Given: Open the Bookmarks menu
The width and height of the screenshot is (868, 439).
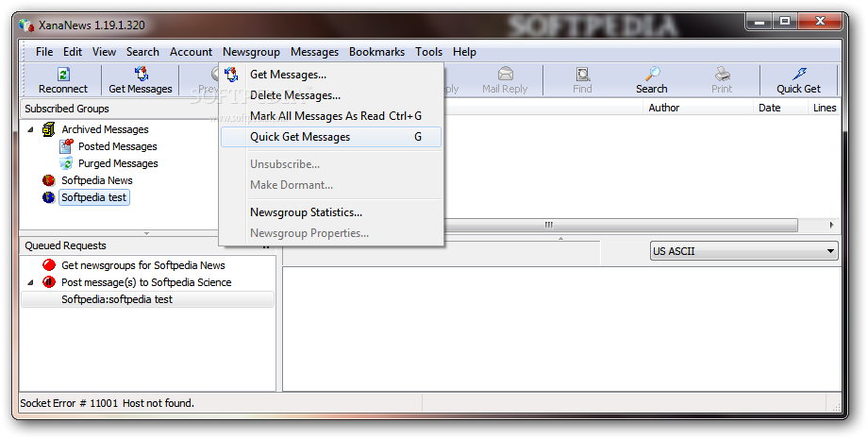Looking at the screenshot, I should coord(376,52).
